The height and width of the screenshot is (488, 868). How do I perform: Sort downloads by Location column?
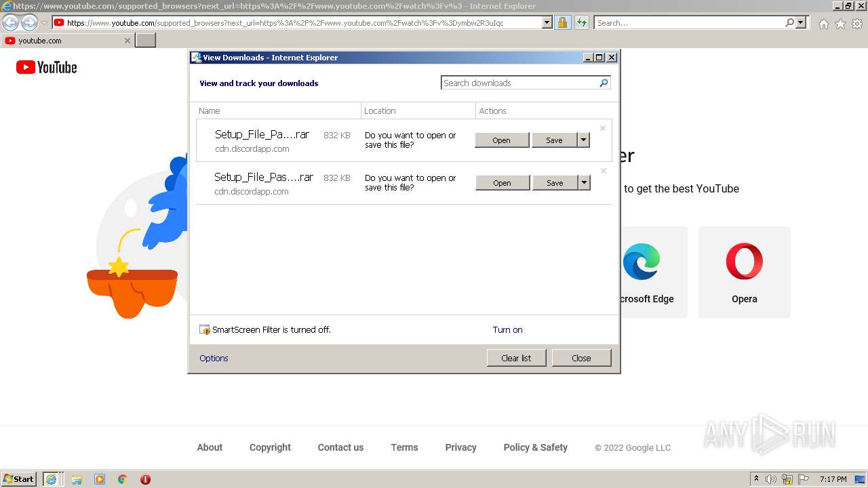pos(418,110)
